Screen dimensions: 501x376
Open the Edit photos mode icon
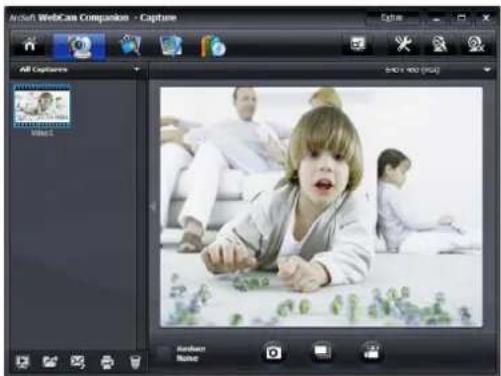pos(130,45)
